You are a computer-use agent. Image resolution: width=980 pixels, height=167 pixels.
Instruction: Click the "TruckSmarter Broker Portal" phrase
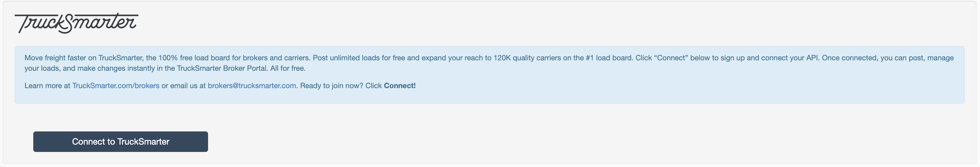pyautogui.click(x=222, y=68)
